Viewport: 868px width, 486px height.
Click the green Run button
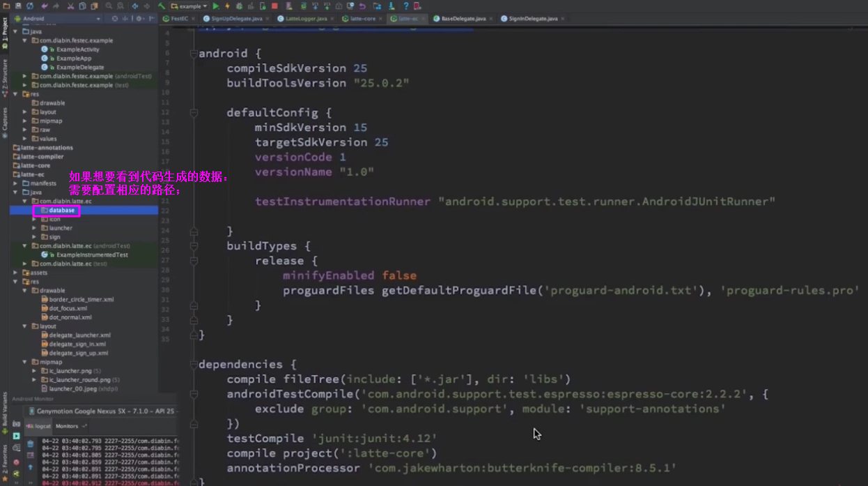(216, 6)
